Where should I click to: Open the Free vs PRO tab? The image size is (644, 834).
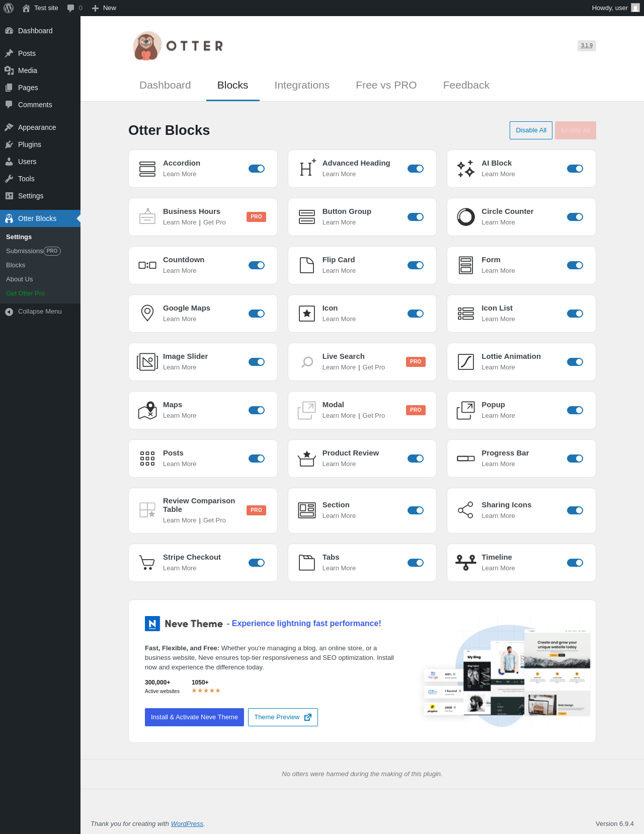386,85
